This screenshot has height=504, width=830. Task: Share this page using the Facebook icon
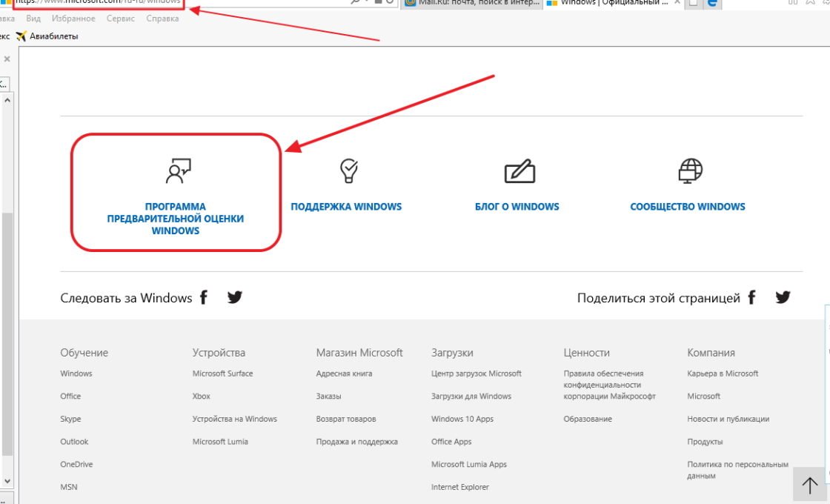tap(751, 298)
